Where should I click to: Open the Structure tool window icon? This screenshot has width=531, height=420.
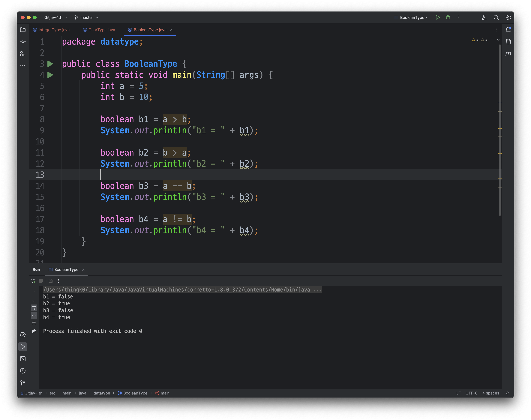click(23, 54)
